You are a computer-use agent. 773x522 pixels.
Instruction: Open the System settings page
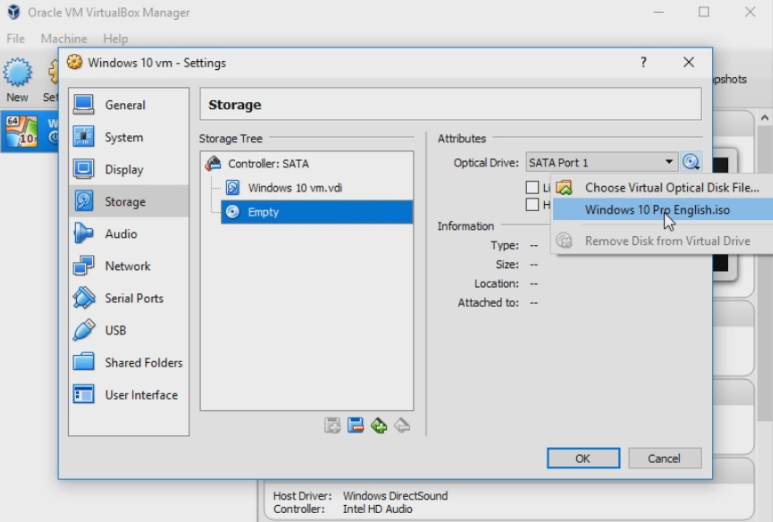coord(128,137)
